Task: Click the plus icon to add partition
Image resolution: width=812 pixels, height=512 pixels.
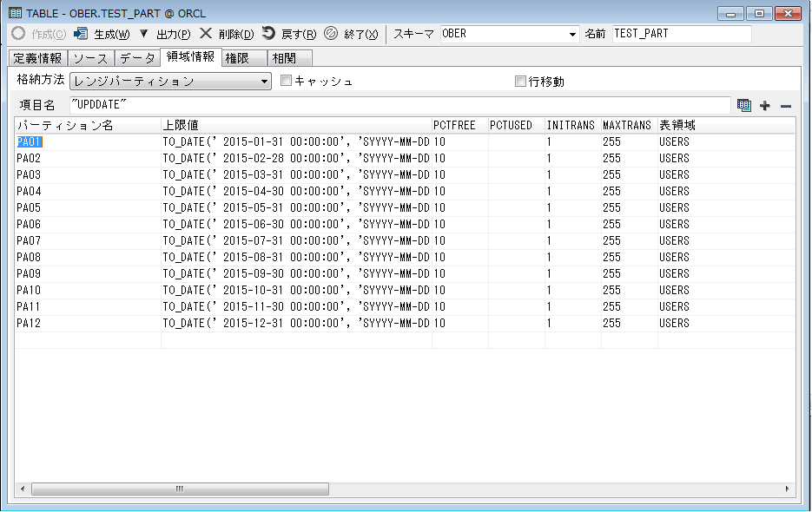Action: [765, 105]
